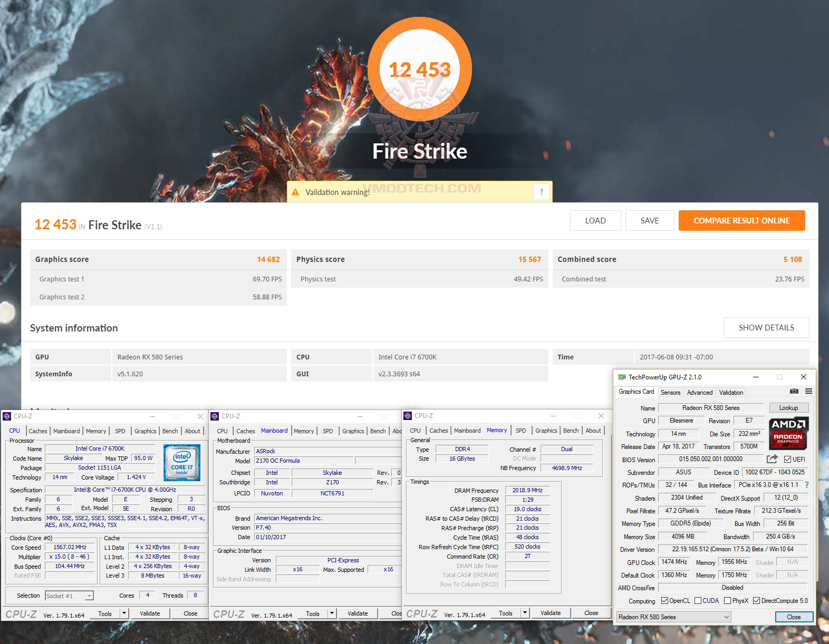Toggle the UEFI checkbox in GPU-Z

pyautogui.click(x=787, y=459)
